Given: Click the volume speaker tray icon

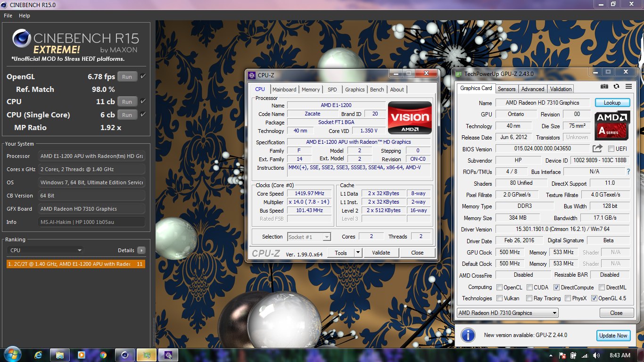Looking at the screenshot, I should click(596, 355).
